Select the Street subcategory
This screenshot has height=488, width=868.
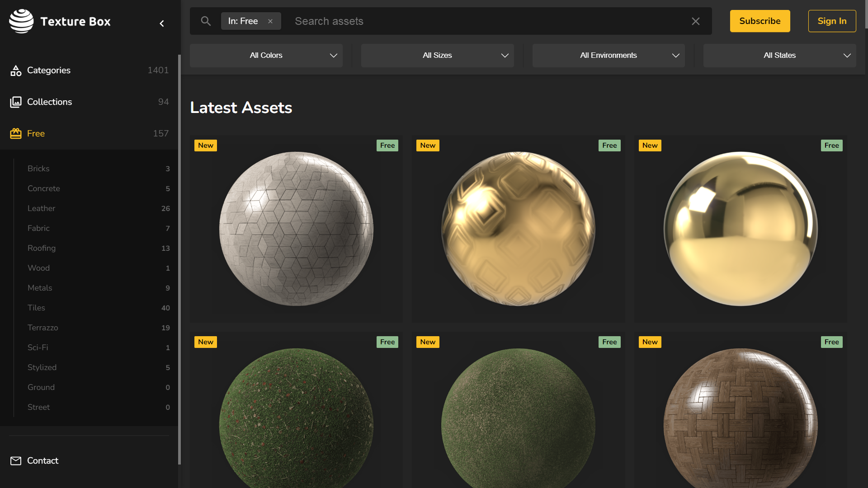99,407
